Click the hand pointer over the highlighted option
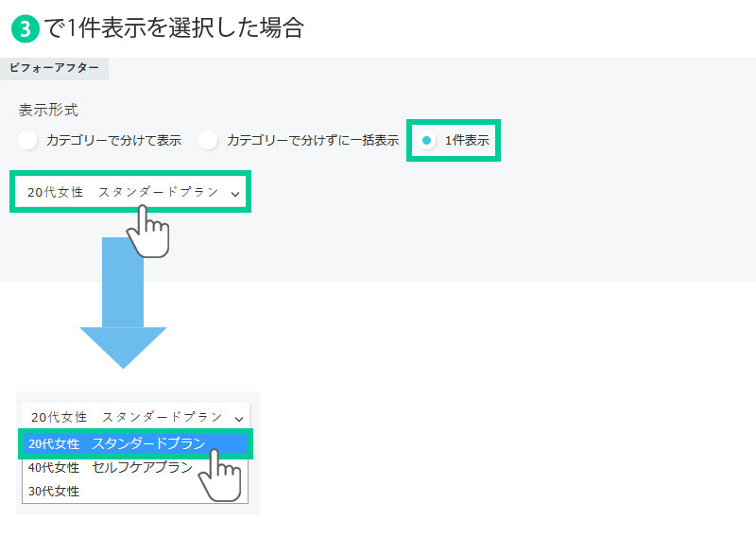Screen dimensions: 756x537 [221, 476]
